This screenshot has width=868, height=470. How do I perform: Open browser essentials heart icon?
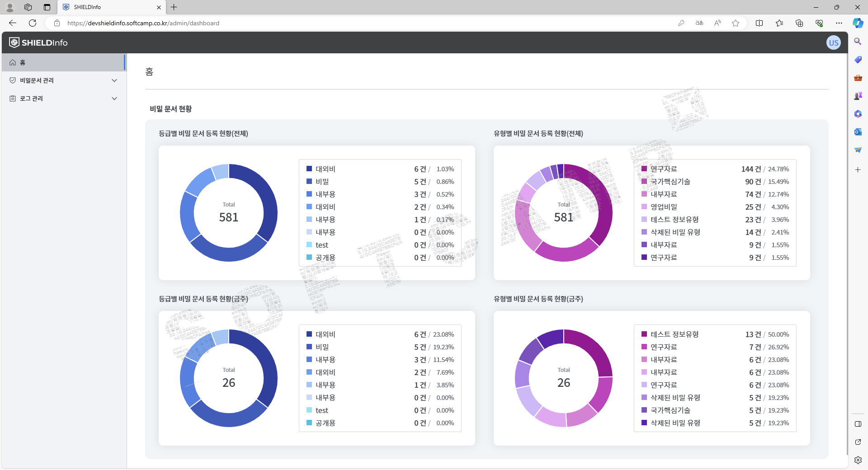coord(819,23)
